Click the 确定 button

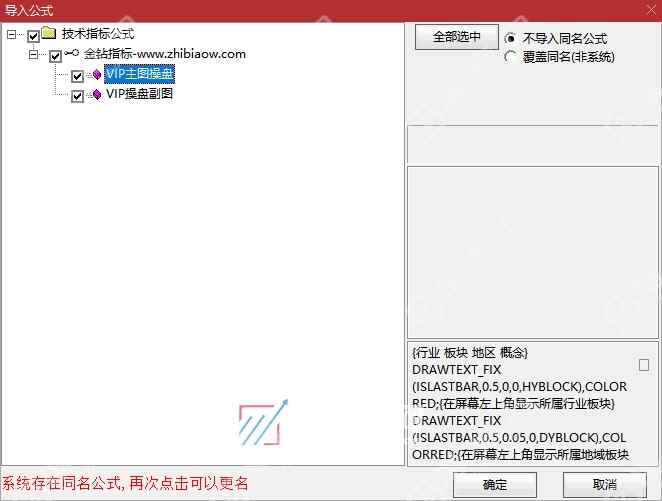point(495,485)
